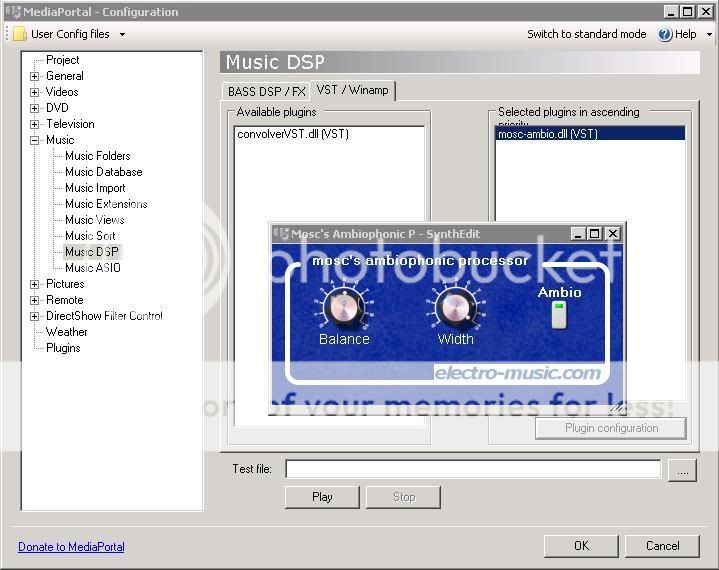Toggle the Ambio switch on the plugin

tap(559, 315)
